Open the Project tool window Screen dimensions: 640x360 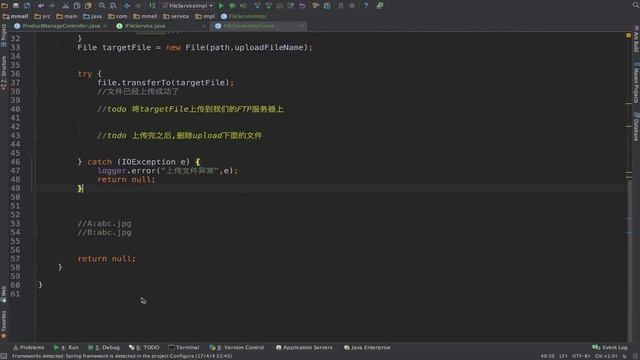(x=4, y=35)
